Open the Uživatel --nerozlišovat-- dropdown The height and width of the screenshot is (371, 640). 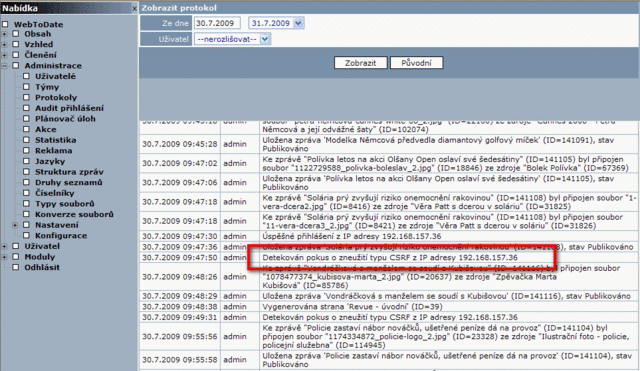tap(265, 39)
